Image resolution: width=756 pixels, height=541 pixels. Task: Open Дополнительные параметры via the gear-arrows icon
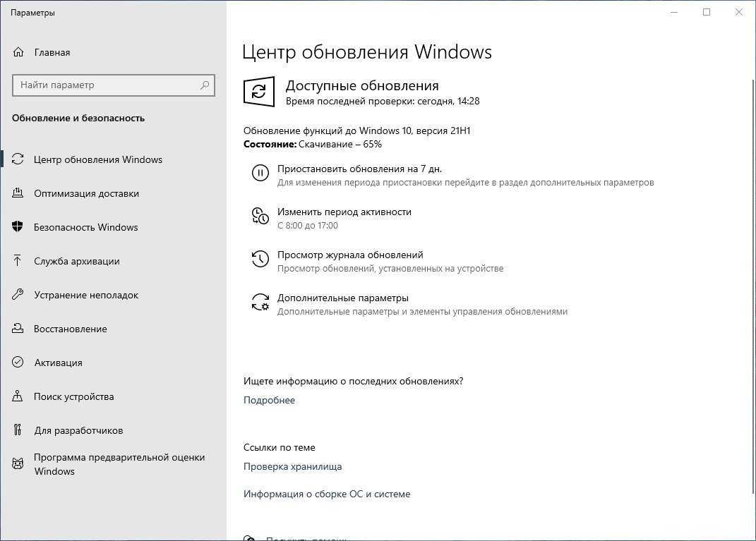coord(260,302)
